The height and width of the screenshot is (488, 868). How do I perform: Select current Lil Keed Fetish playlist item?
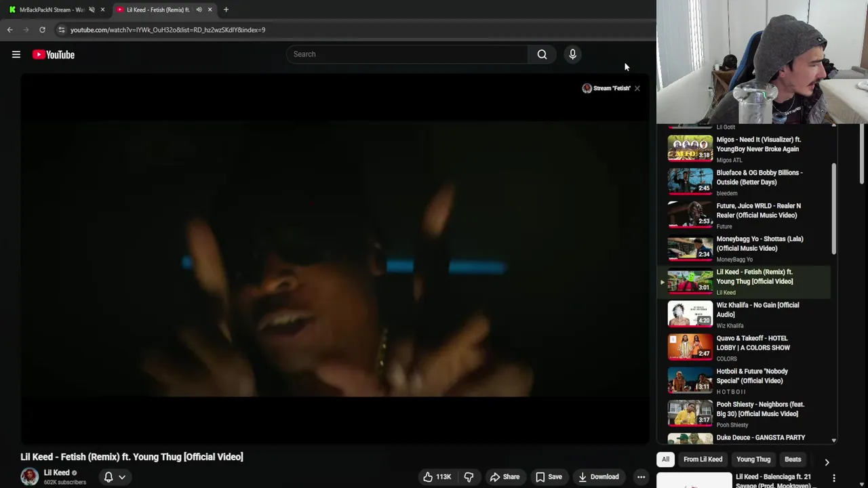pos(744,281)
